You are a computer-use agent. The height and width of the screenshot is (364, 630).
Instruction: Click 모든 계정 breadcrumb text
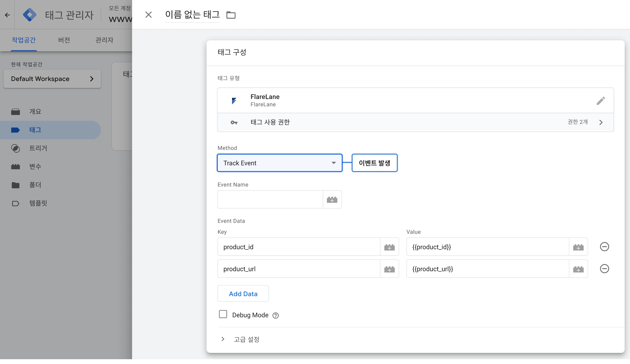tap(120, 8)
